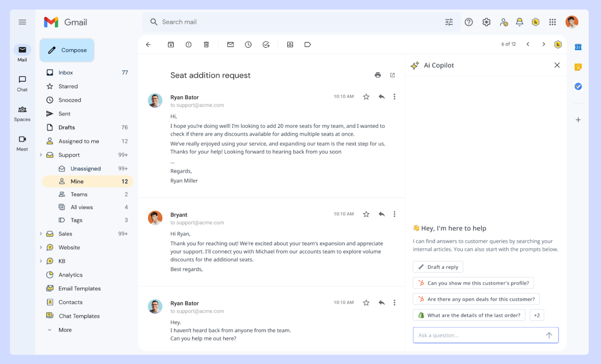Image resolution: width=601 pixels, height=364 pixels.
Task: Open Google Calendar from the side panel
Action: (578, 47)
